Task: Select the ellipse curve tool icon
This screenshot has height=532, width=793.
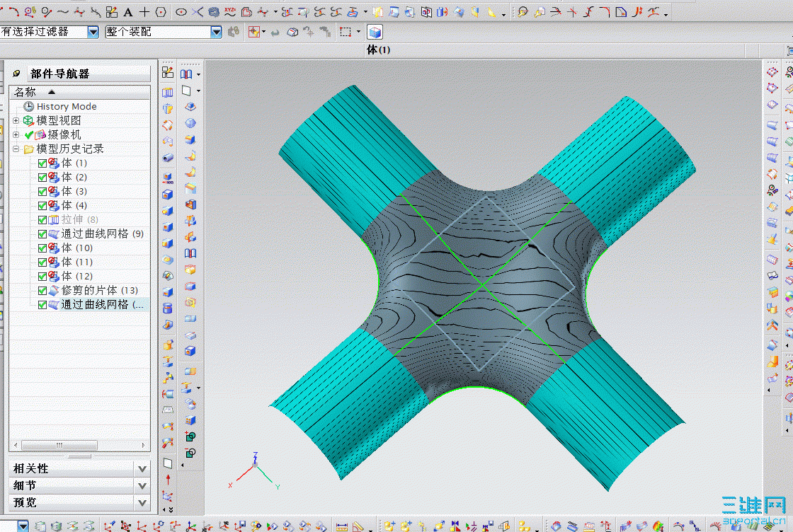Action: point(181,12)
